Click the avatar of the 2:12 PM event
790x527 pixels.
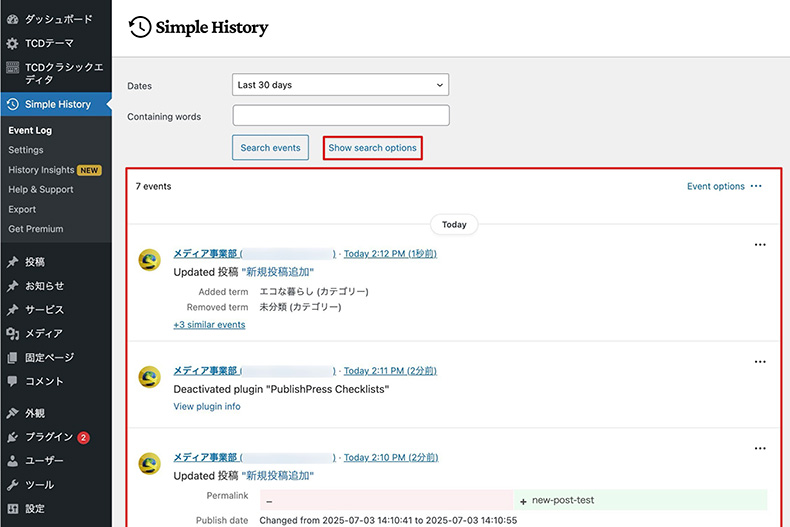150,260
